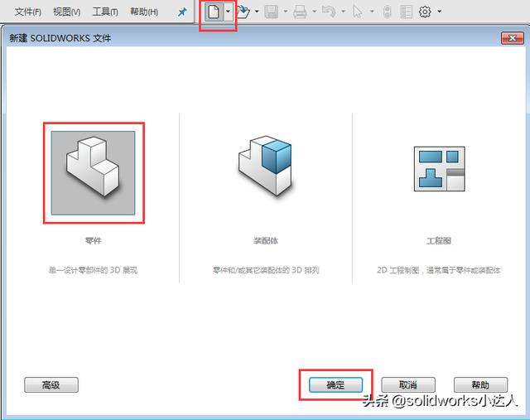Click the Undo arrow icon
Screen dimensions: 530x420
pyautogui.click(x=329, y=12)
